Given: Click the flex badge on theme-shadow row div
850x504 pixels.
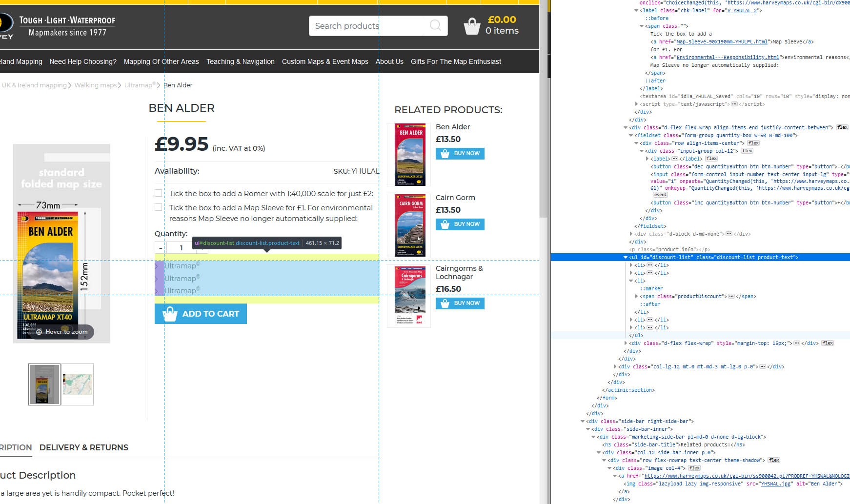Looking at the screenshot, I should (774, 460).
